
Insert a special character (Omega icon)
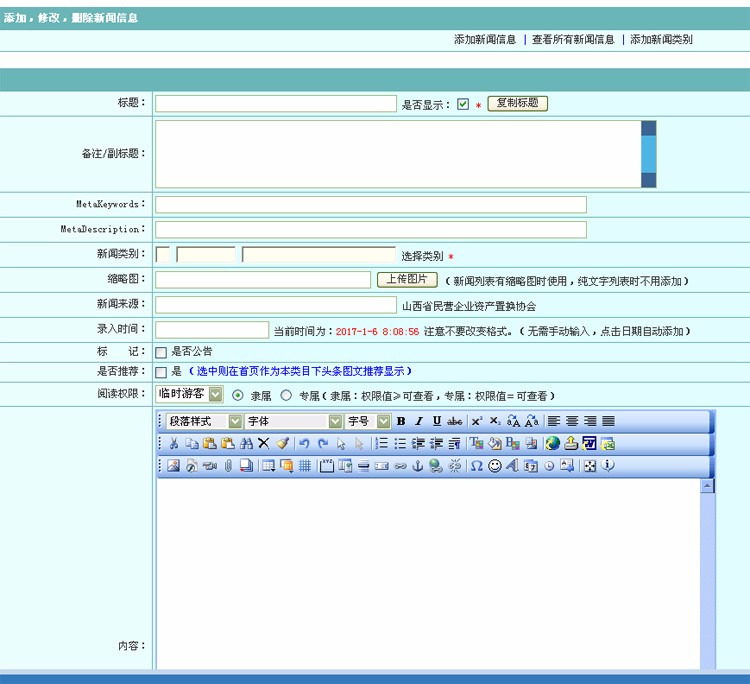click(476, 465)
